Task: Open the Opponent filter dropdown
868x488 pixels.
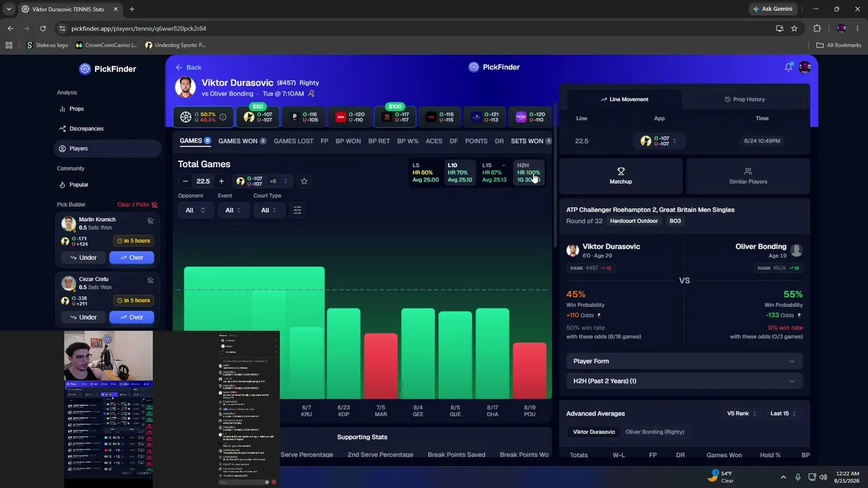Action: coord(195,210)
